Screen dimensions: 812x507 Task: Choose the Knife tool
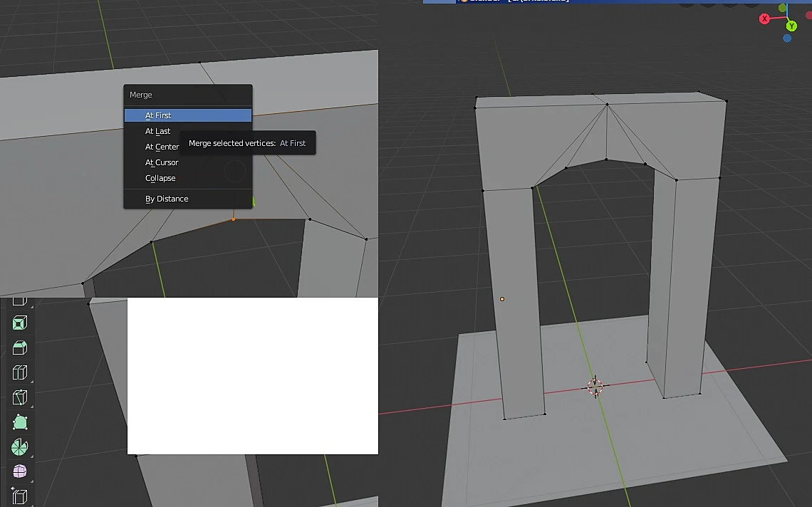20,398
